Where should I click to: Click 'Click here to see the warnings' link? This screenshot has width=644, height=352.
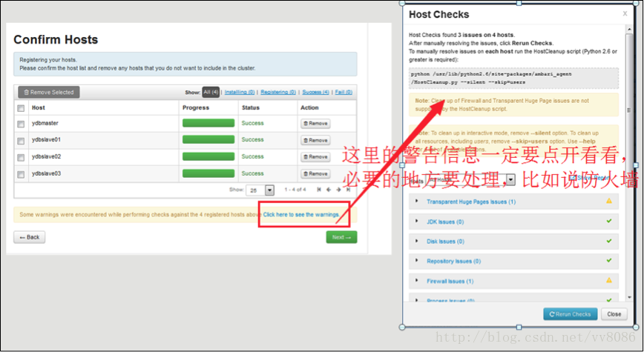(301, 215)
